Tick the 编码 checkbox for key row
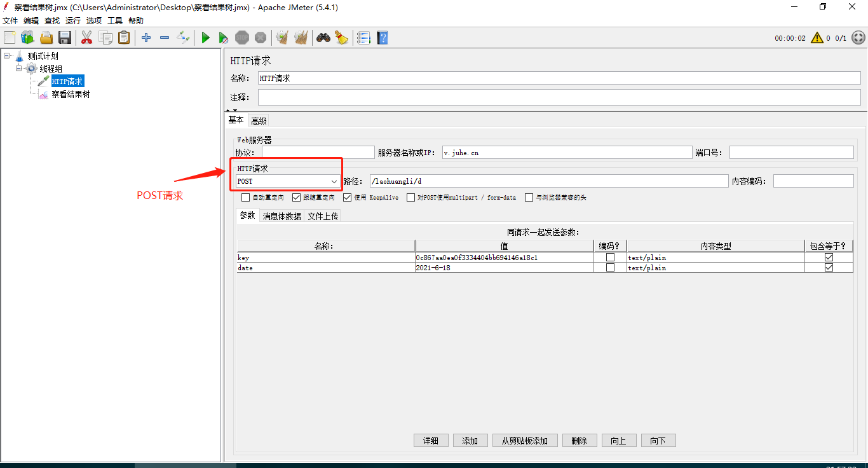868x468 pixels. [x=611, y=258]
